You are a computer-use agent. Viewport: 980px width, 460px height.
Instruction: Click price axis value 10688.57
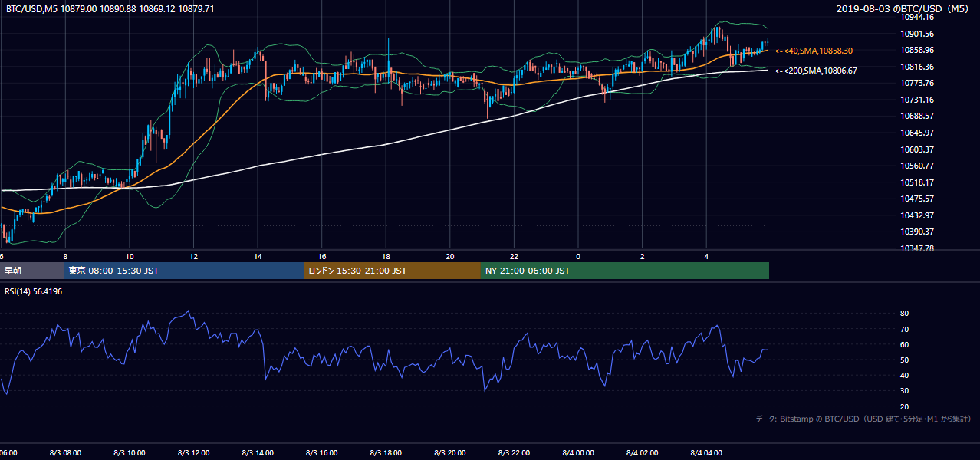click(x=917, y=116)
